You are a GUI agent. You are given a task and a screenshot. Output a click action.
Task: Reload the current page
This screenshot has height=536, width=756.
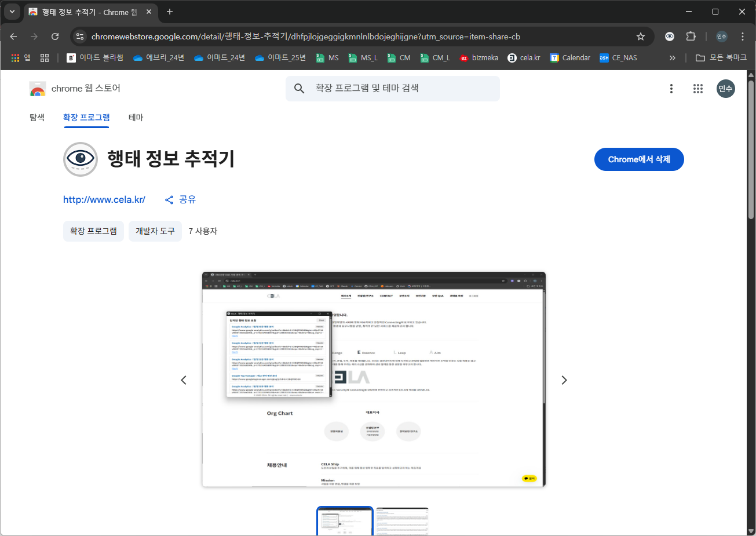click(55, 37)
